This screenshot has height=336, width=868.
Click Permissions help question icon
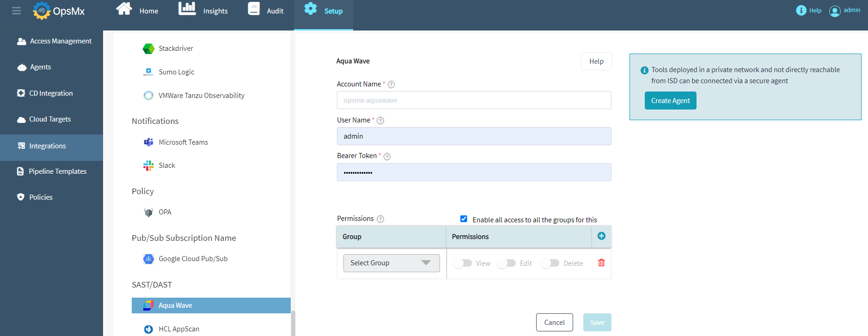380,219
